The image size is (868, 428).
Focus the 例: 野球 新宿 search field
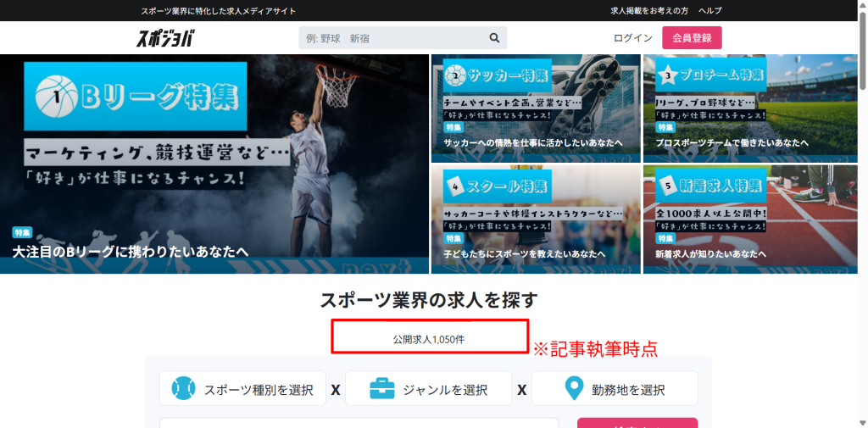click(392, 38)
